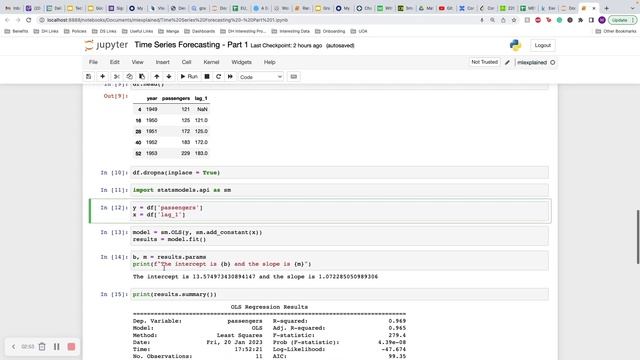Open the Edit menu
This screenshot has height=360, width=640.
(114, 62)
